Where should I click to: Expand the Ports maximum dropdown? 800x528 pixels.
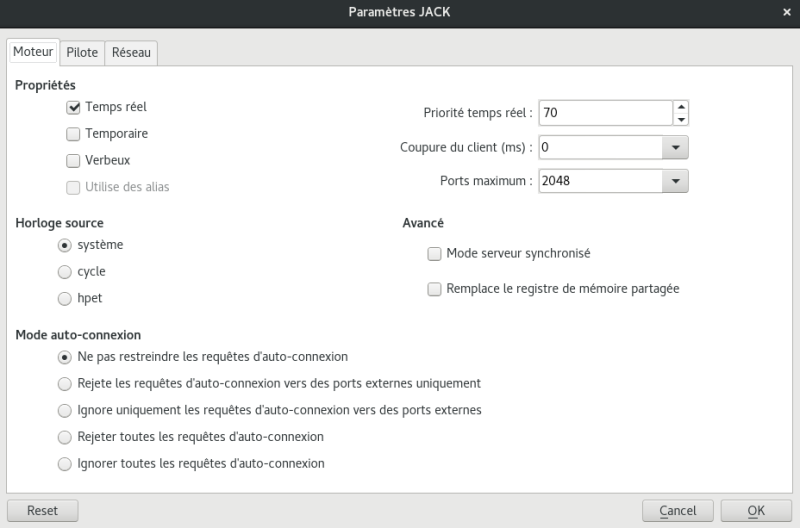[675, 182]
